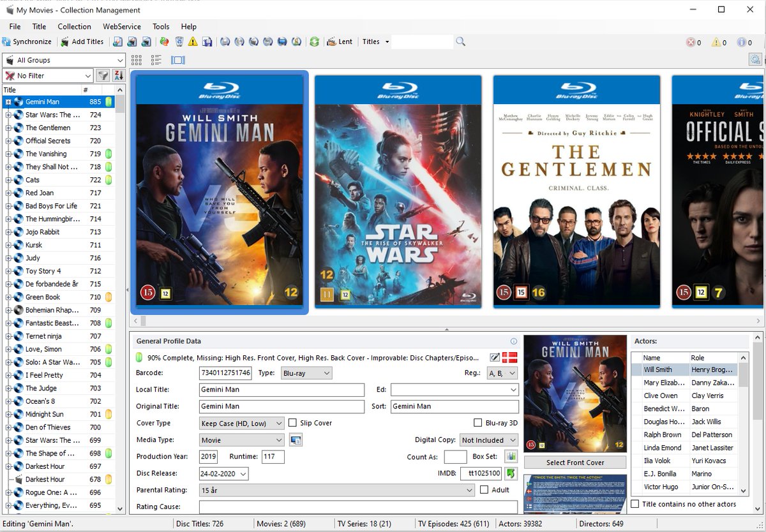Open the Collection menu
Screen dimensions: 766x532
click(x=75, y=26)
